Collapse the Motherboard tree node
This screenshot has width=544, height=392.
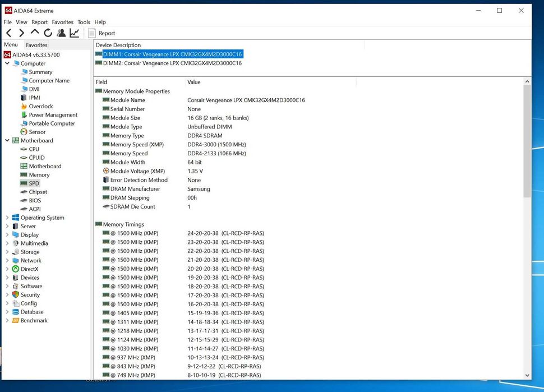point(7,140)
